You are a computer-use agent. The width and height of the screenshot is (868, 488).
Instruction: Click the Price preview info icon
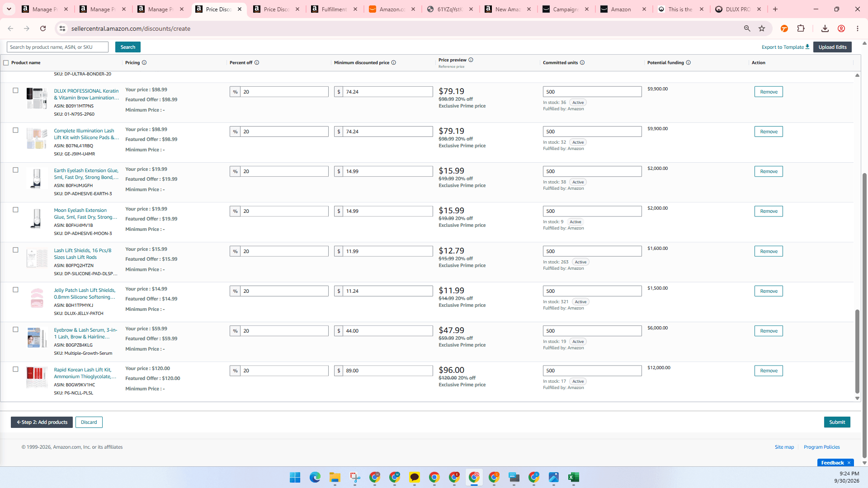tap(471, 60)
